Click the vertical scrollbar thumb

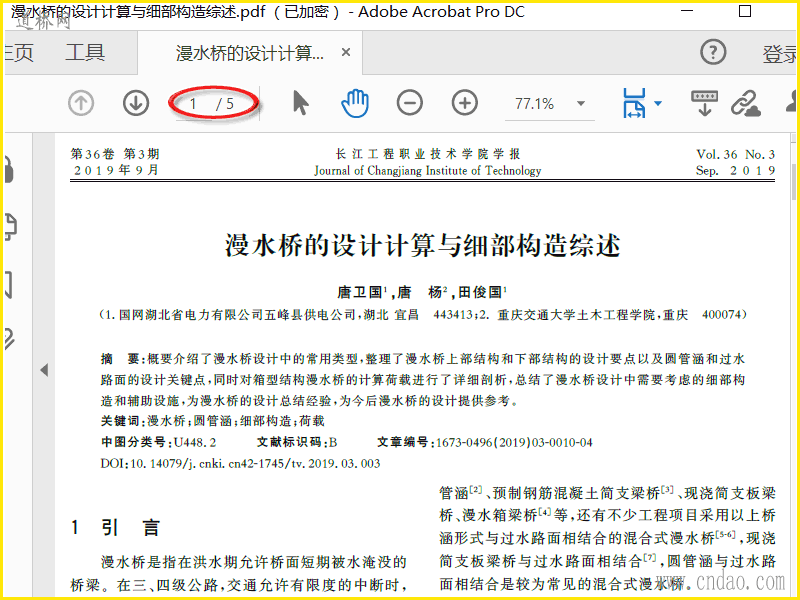pos(794,181)
